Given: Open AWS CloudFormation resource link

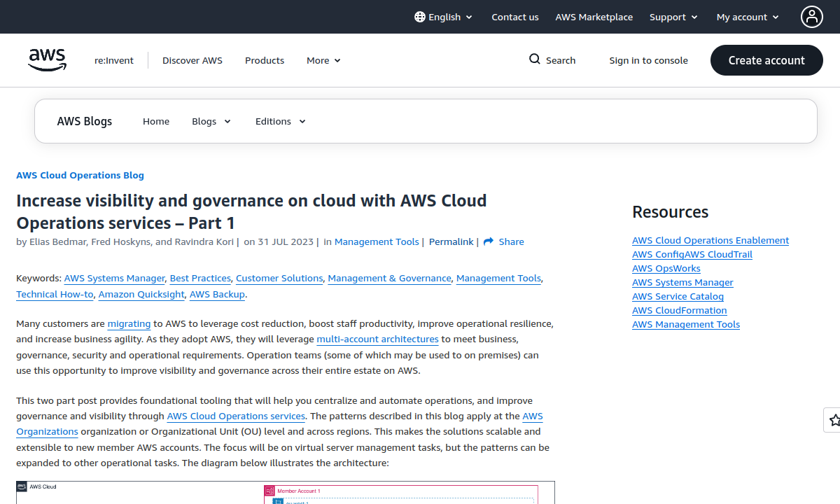Looking at the screenshot, I should (x=680, y=310).
